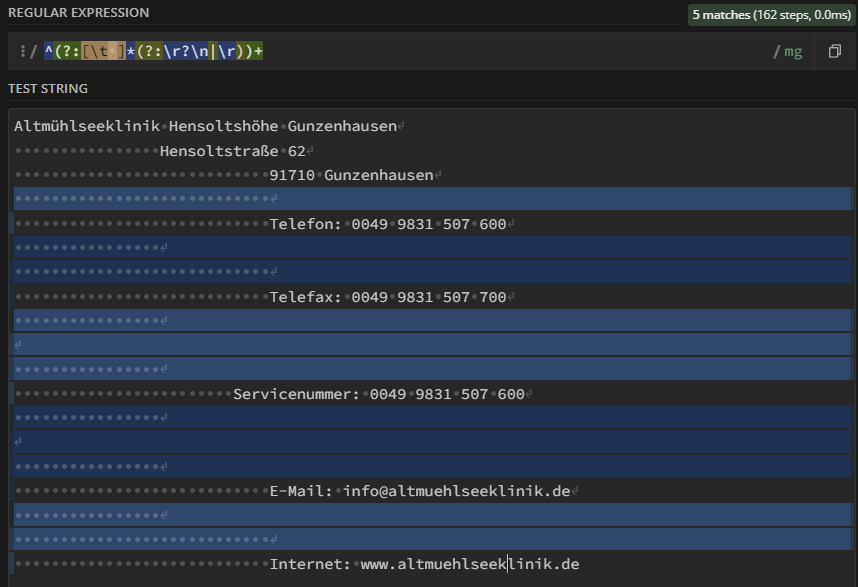Click the trailing plus quantifier in the regex
The image size is (858, 587).
click(258, 51)
